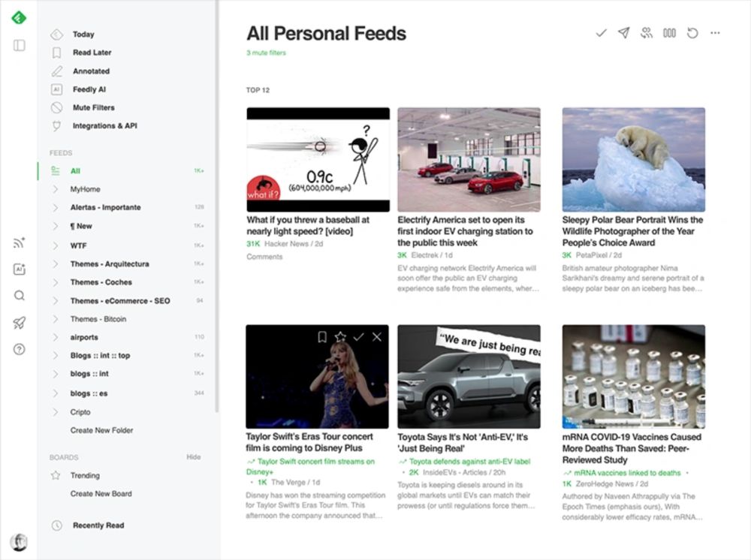Open the user profile avatar

point(20,542)
